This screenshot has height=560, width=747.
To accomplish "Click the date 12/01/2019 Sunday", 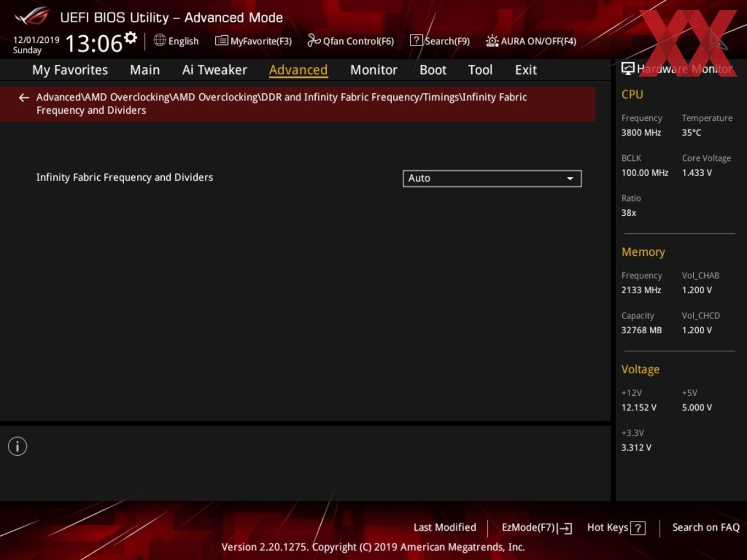I will [x=36, y=45].
